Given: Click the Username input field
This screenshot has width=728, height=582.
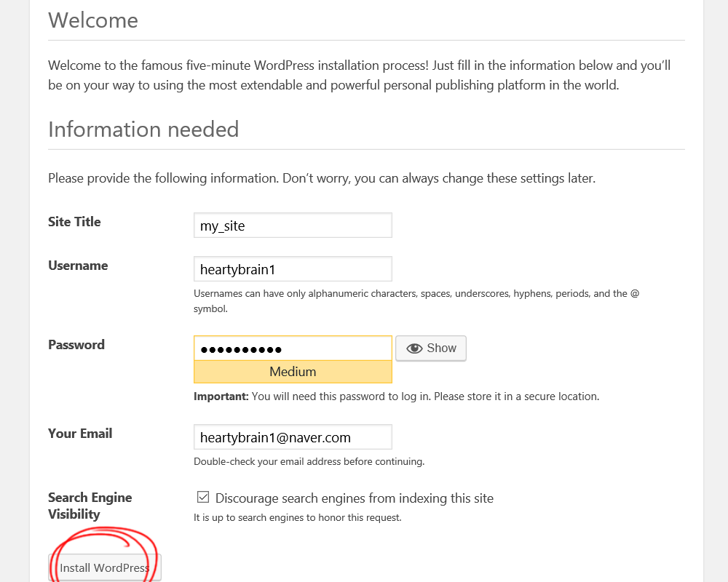Looking at the screenshot, I should pyautogui.click(x=293, y=268).
